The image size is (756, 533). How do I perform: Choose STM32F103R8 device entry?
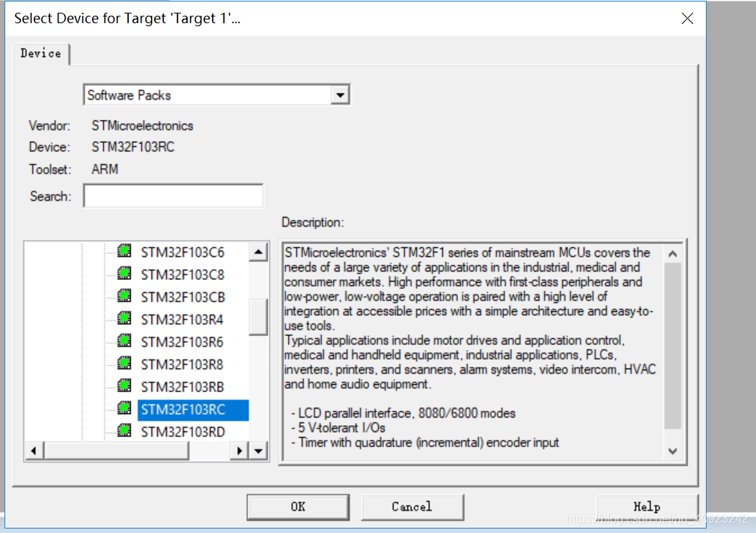(x=182, y=364)
